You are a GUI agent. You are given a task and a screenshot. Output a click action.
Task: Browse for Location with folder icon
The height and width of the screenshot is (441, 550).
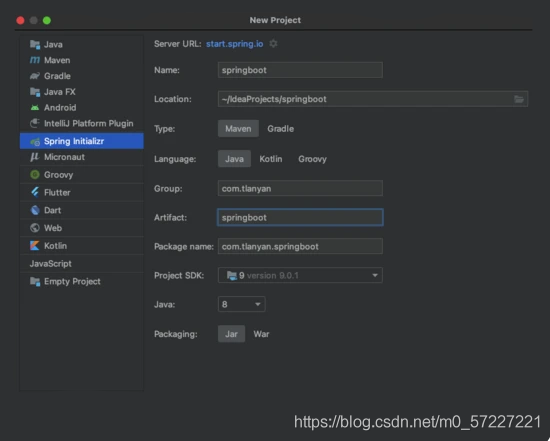point(519,99)
